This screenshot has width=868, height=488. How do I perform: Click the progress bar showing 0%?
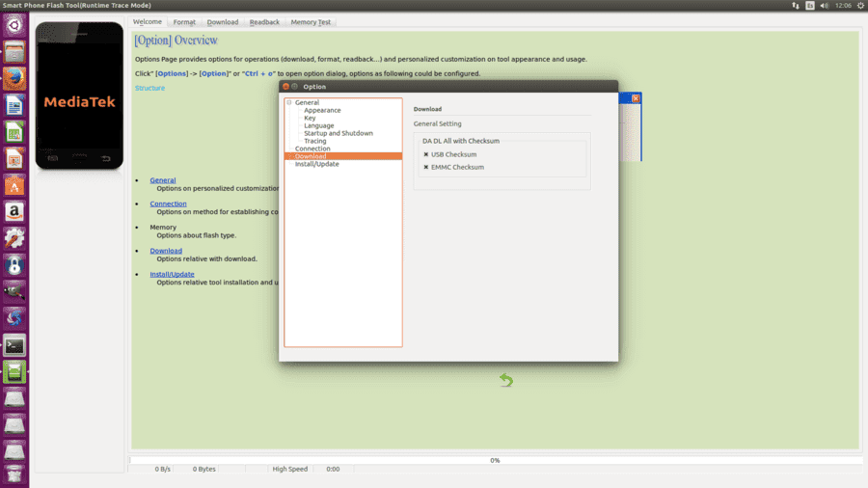click(x=496, y=460)
